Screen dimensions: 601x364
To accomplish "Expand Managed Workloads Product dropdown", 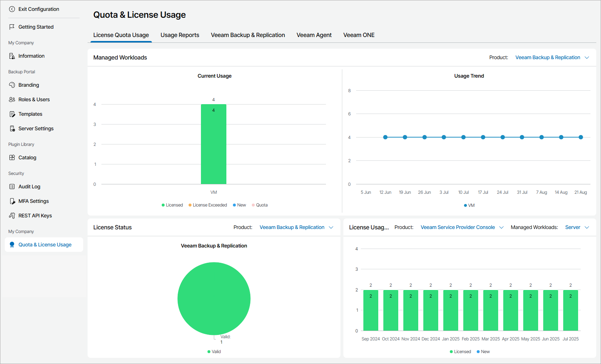I will (552, 57).
